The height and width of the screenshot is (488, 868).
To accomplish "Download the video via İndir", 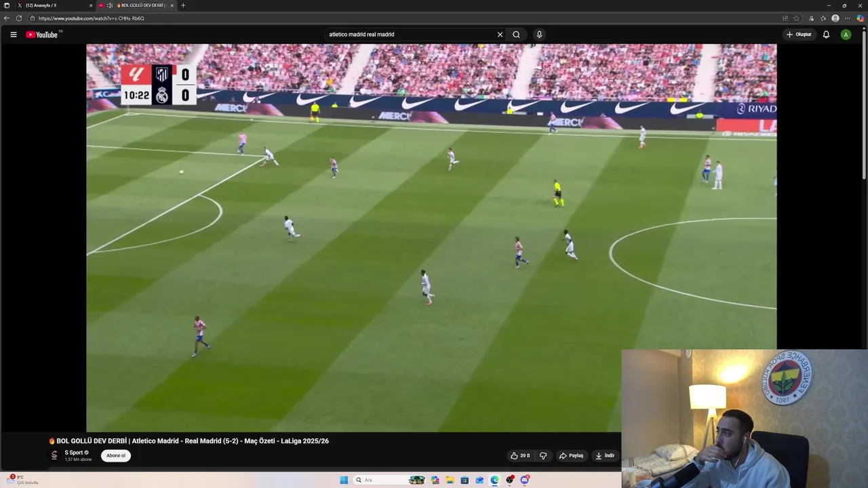I will coord(605,455).
